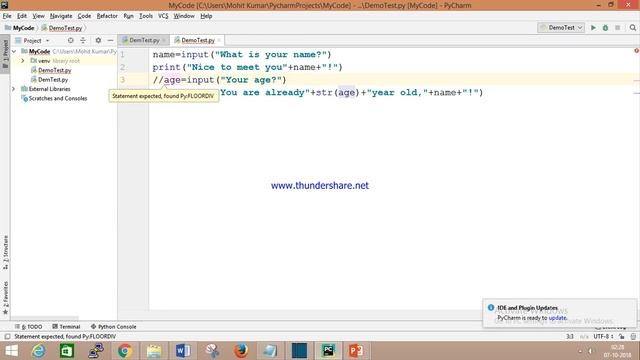Open Search Everywhere magnifier
Viewport: 640px width, 360px height.
[633, 28]
